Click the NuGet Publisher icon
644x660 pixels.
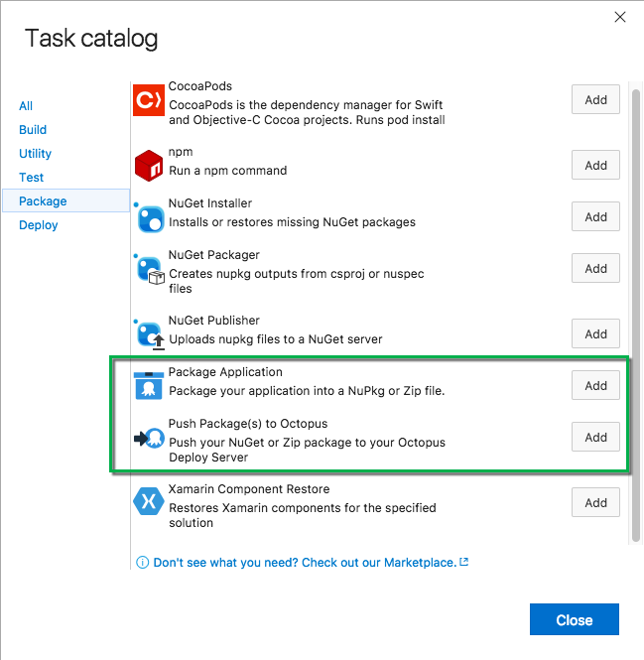pos(149,333)
